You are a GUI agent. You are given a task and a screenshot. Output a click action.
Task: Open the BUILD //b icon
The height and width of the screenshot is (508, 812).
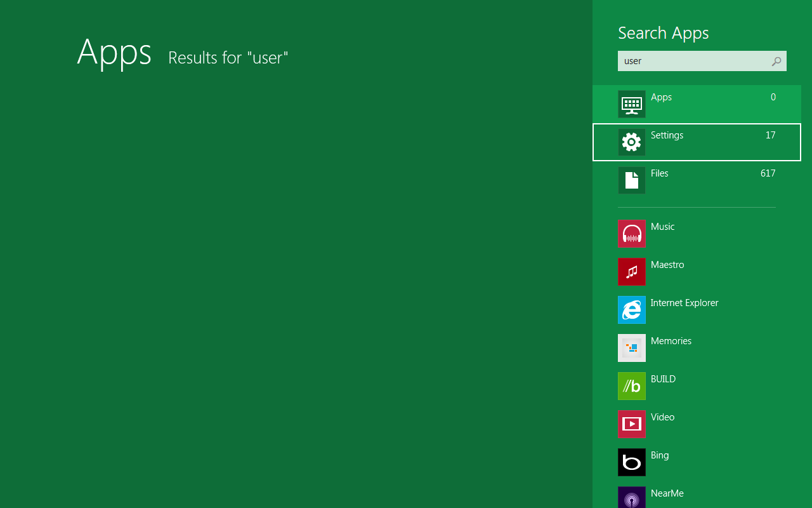click(632, 386)
